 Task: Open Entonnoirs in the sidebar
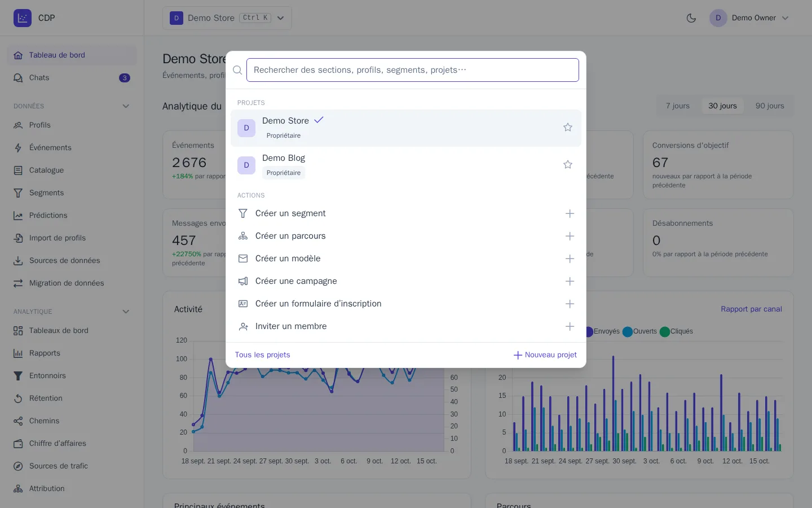tap(72, 376)
